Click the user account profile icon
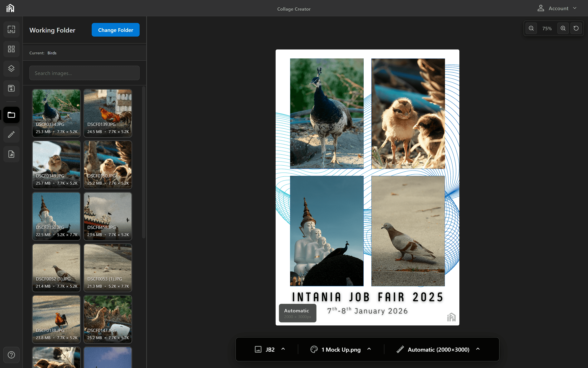 (x=541, y=8)
